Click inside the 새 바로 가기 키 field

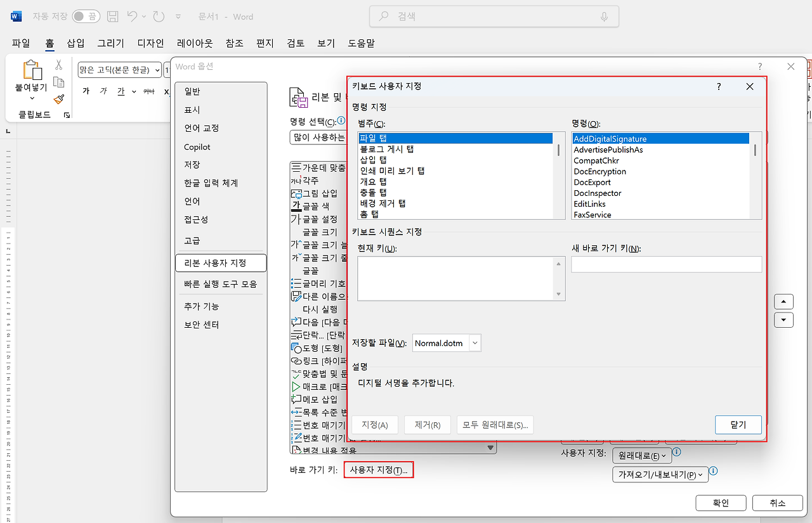click(x=666, y=264)
